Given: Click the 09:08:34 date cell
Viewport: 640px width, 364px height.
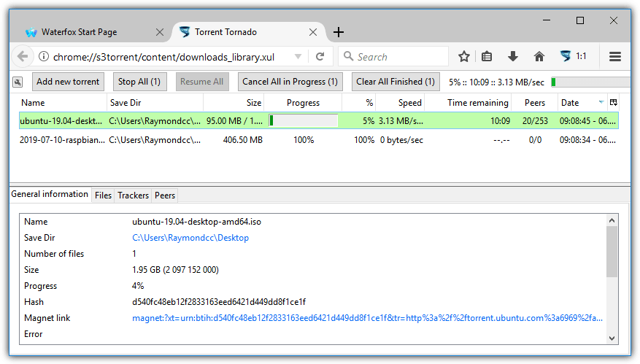Looking at the screenshot, I should pos(587,140).
